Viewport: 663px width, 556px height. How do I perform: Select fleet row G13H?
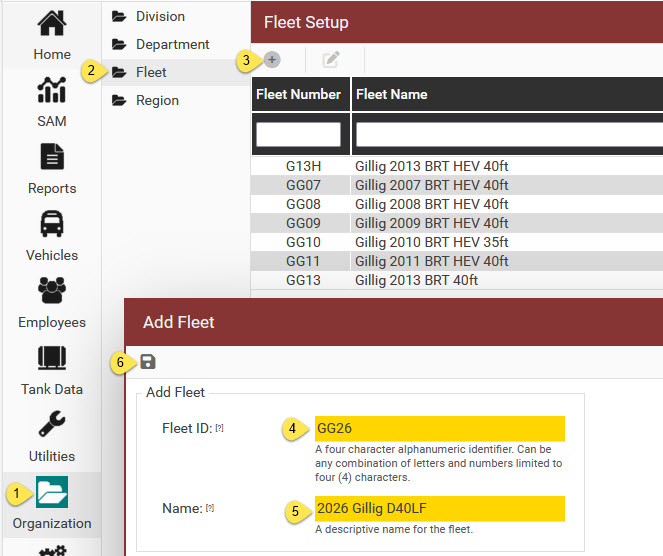coord(457,166)
